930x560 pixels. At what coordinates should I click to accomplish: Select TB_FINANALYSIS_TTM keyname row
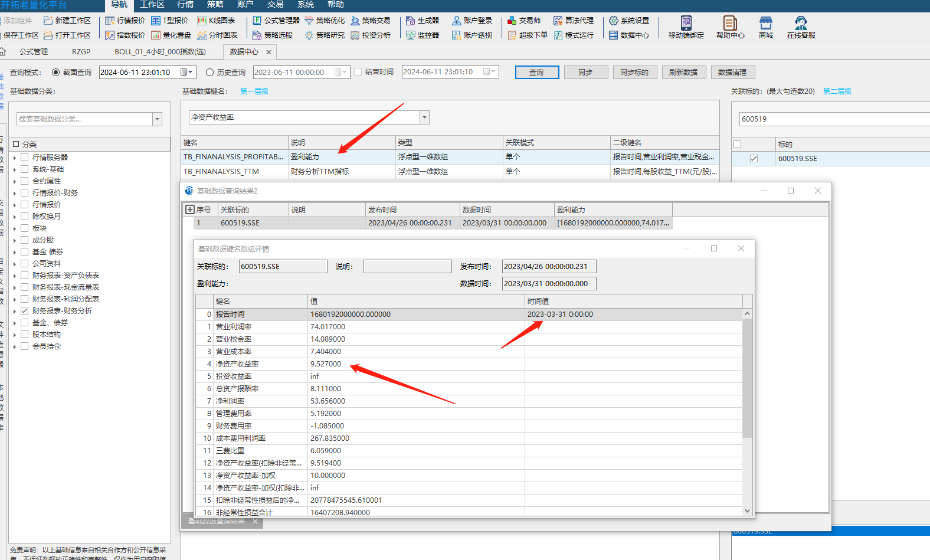pos(450,172)
